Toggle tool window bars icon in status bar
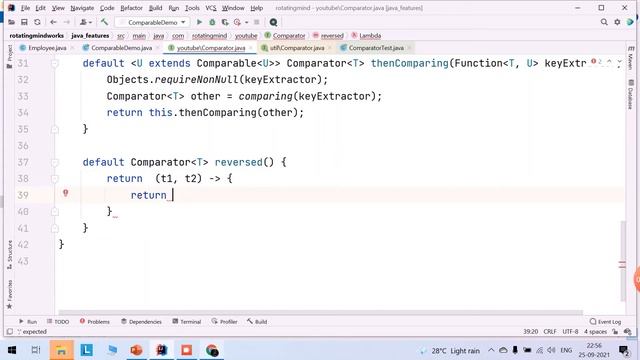The image size is (640, 360). [x=10, y=332]
